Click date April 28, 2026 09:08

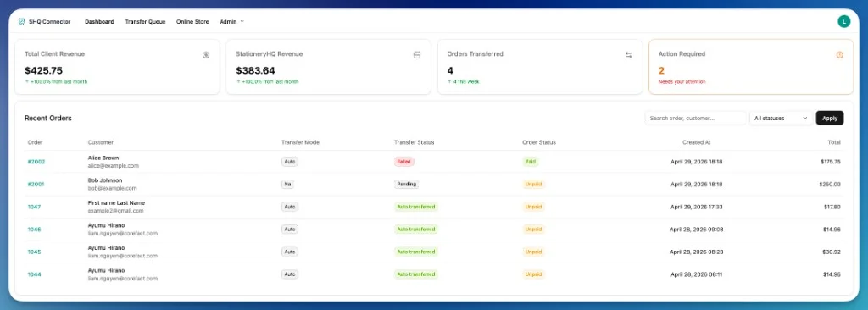[x=697, y=230]
